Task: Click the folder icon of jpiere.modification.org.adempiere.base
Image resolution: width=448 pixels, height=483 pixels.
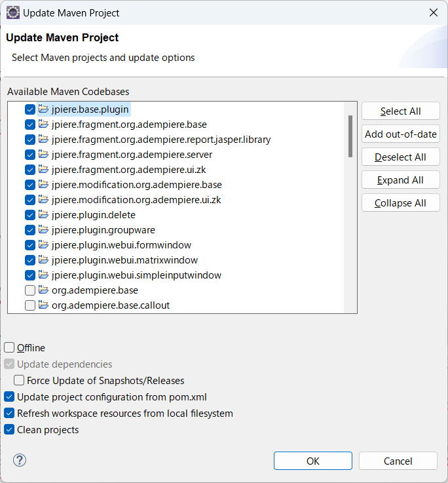Action: pyautogui.click(x=43, y=185)
